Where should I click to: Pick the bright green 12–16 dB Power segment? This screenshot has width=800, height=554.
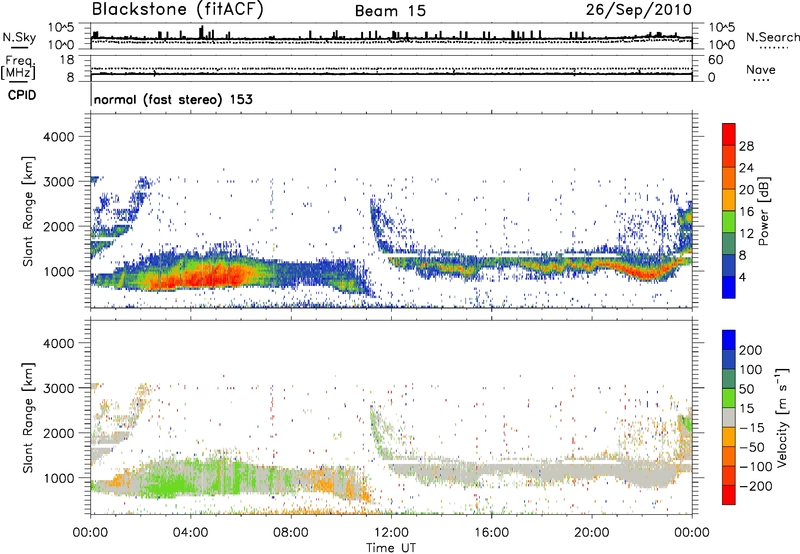[x=729, y=222]
